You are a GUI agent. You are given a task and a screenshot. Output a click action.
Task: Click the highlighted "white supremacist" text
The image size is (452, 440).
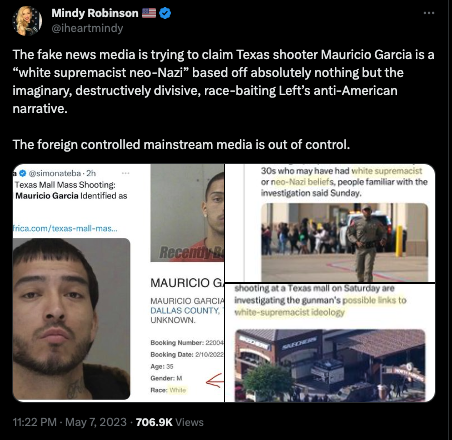pyautogui.click(x=387, y=171)
